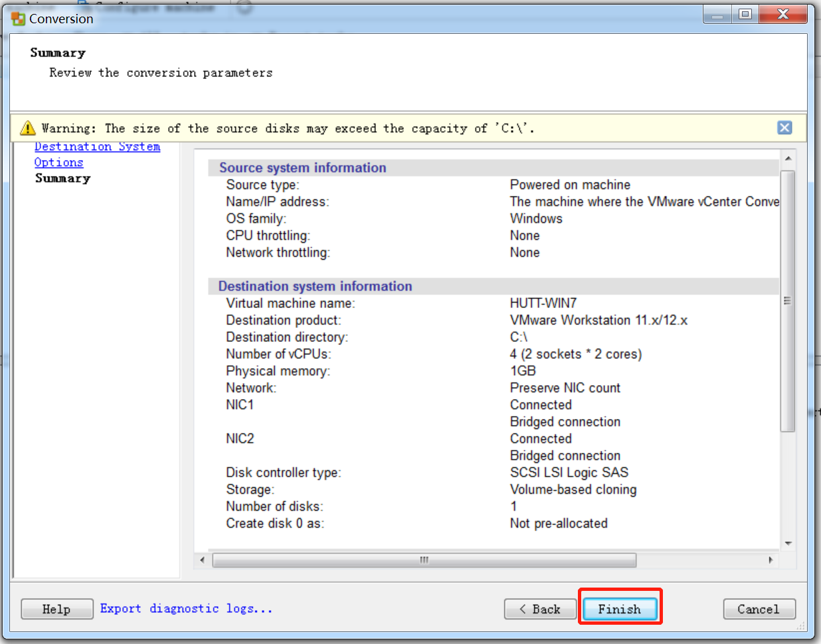Click Preserve NIC count value
This screenshot has height=644, width=821.
tap(565, 388)
